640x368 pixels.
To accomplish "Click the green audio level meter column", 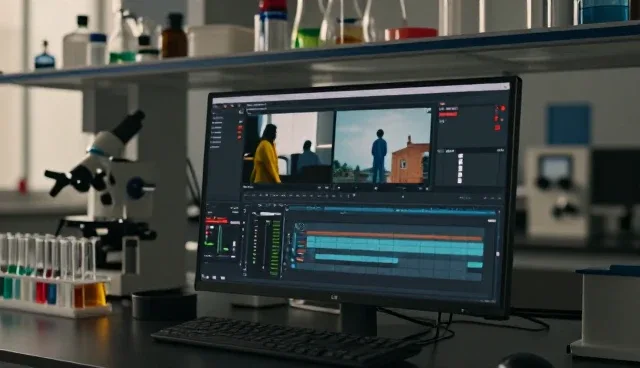I will pos(276,248).
